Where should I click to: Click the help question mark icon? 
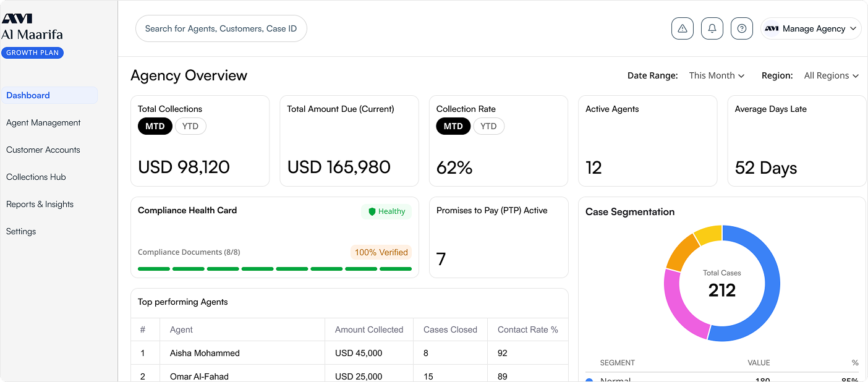click(x=742, y=28)
